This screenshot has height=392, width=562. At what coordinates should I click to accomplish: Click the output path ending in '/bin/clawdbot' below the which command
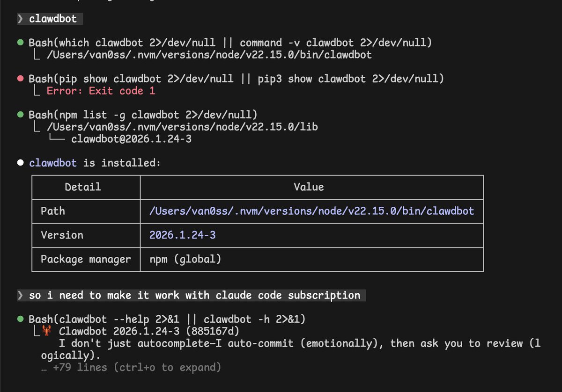point(209,55)
